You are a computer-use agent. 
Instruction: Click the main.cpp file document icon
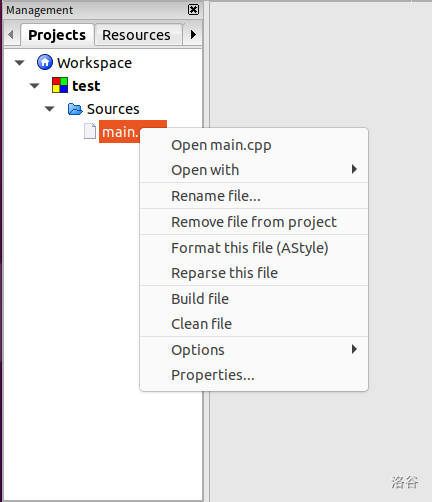(x=90, y=131)
